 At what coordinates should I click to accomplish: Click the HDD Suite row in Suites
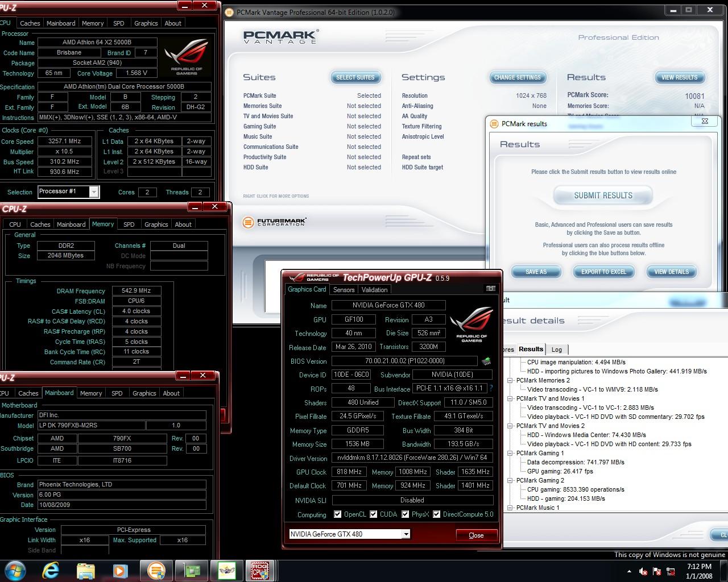click(312, 167)
